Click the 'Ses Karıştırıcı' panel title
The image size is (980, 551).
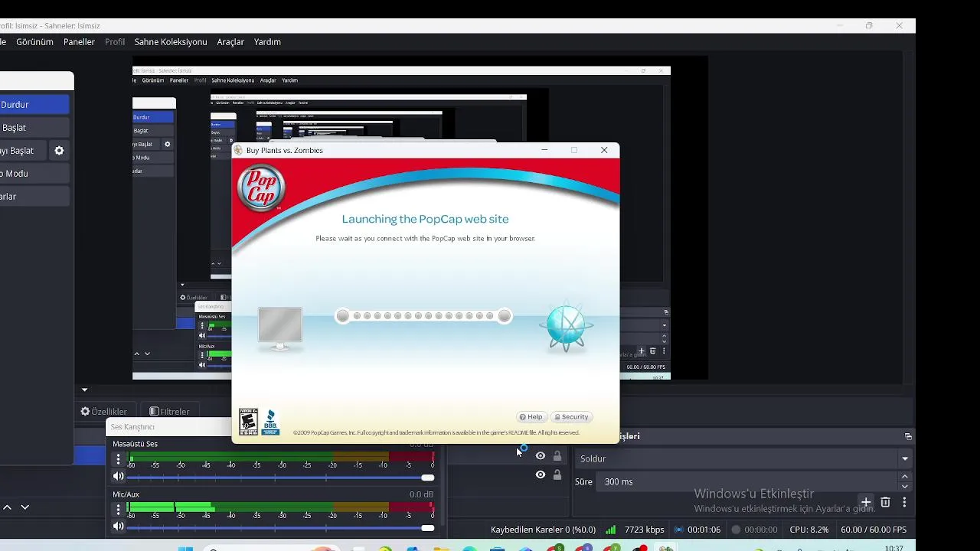[x=132, y=427]
